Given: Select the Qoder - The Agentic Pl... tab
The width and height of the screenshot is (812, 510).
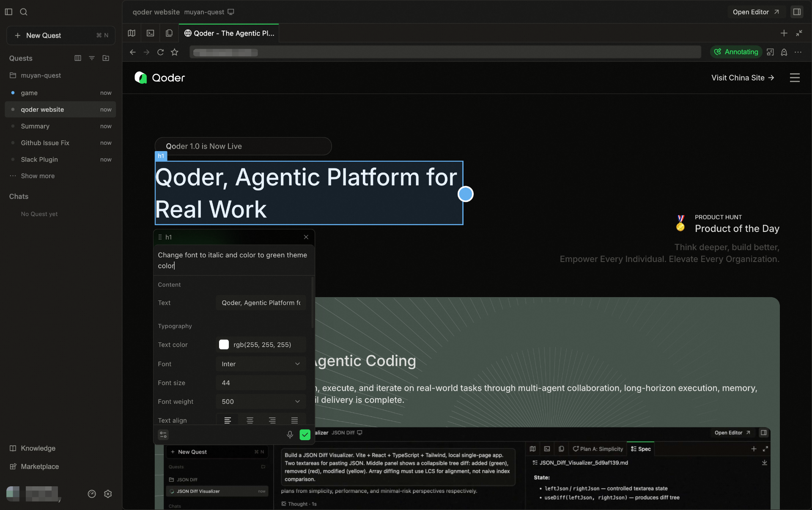Looking at the screenshot, I should click(x=229, y=33).
